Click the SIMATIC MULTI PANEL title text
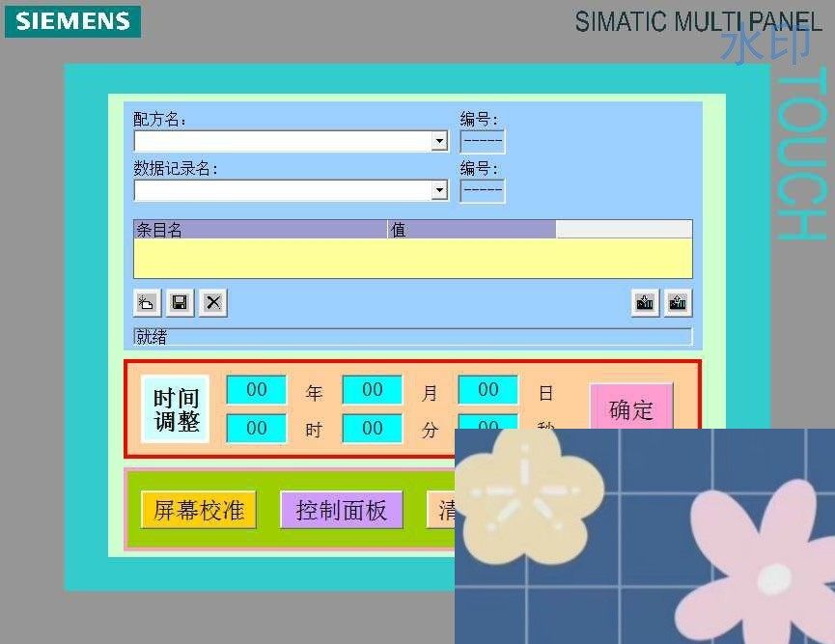This screenshot has height=644, width=835. pyautogui.click(x=698, y=22)
